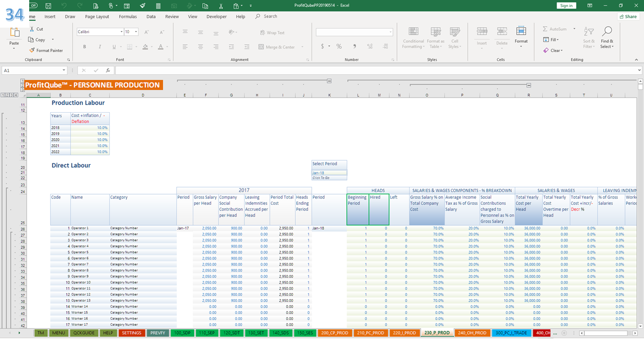Click the Redo arrow in title bar
Screen dimensions: 644x362
(79, 6)
